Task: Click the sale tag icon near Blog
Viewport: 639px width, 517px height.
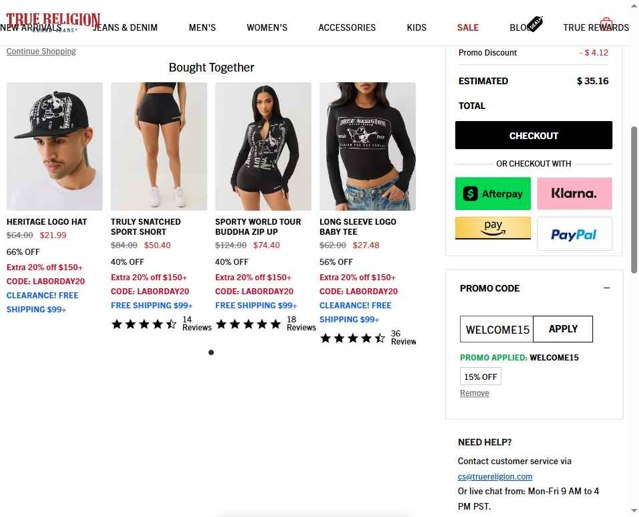Action: tap(535, 24)
